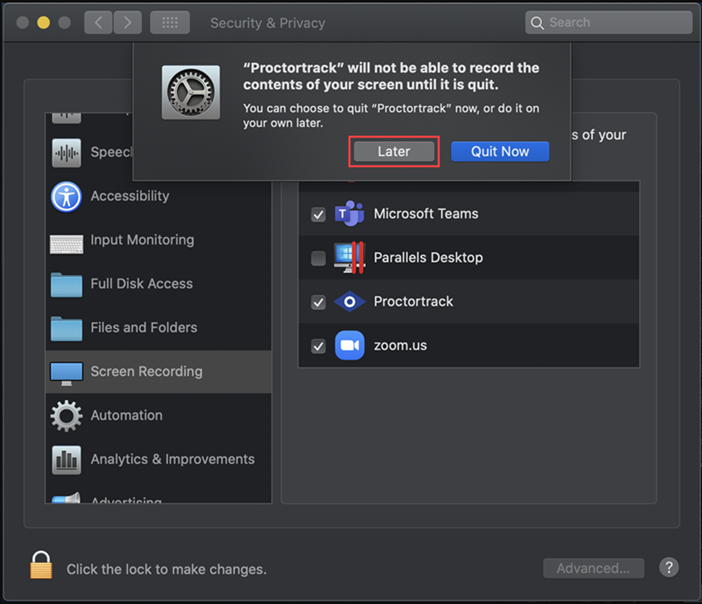Click the Security & Privacy window title
Viewport: 702px width, 604px height.
pos(268,23)
